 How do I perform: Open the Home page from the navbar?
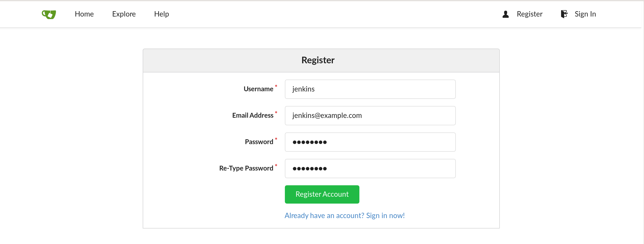tap(84, 14)
